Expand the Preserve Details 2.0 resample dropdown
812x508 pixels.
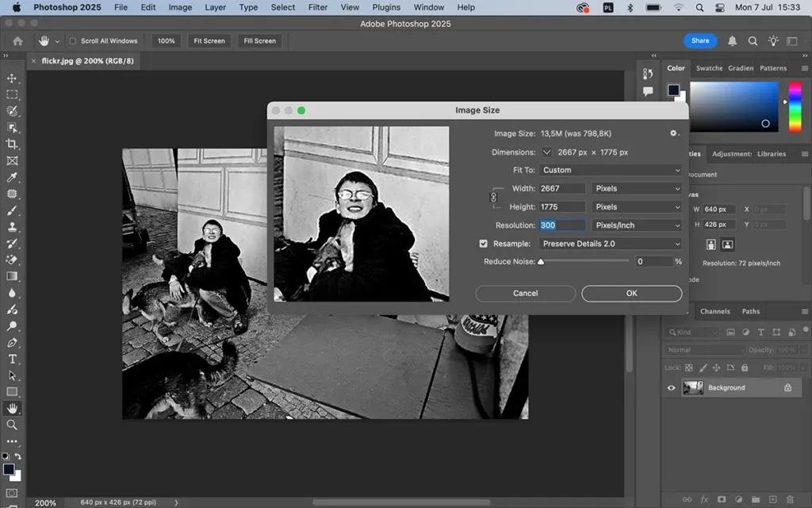(x=611, y=244)
